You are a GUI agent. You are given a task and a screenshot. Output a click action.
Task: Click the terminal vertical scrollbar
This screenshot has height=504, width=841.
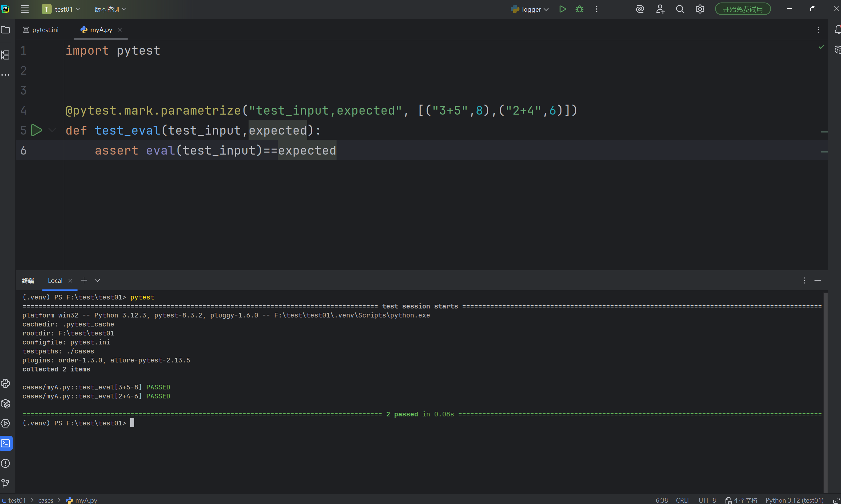tap(825, 390)
